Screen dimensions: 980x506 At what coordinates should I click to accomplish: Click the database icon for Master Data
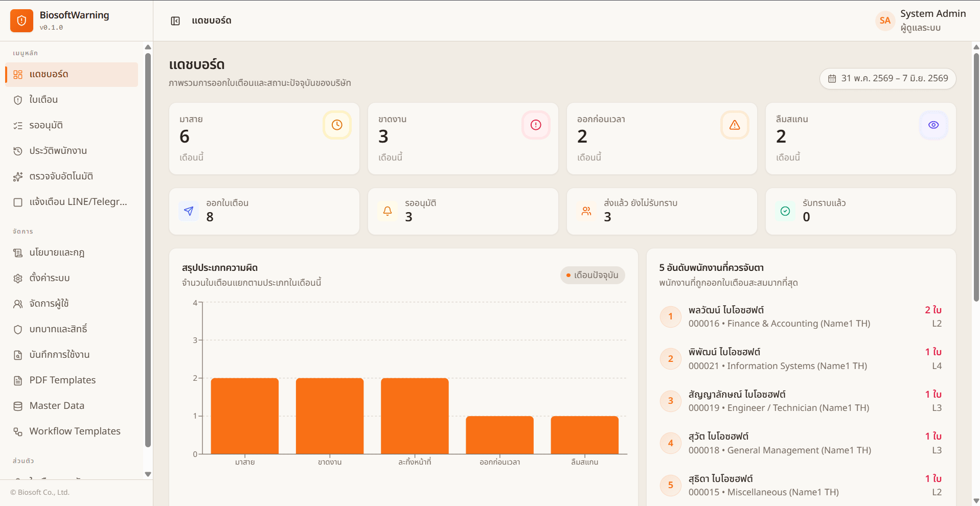(x=18, y=406)
